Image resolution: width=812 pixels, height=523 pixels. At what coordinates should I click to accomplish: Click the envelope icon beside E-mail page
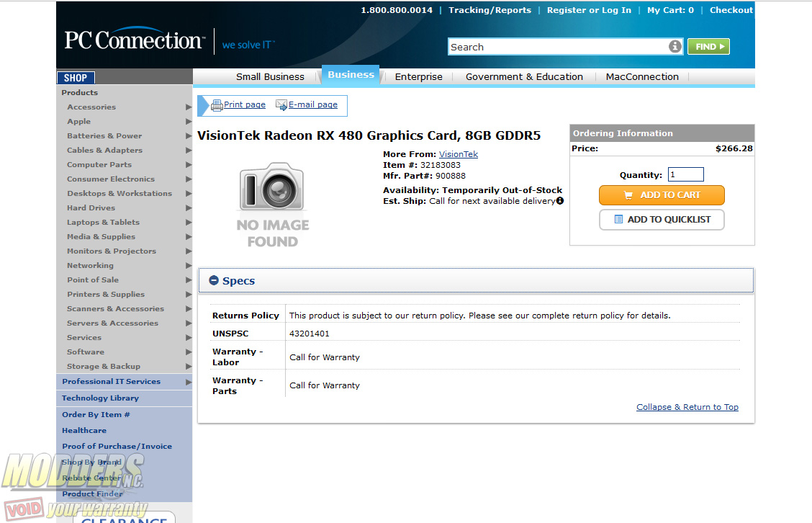281,105
